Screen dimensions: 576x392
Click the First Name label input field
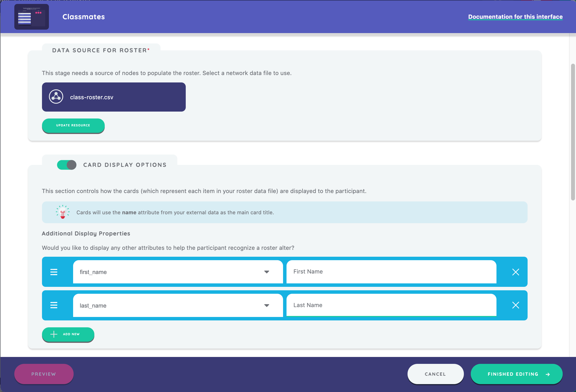pyautogui.click(x=391, y=272)
